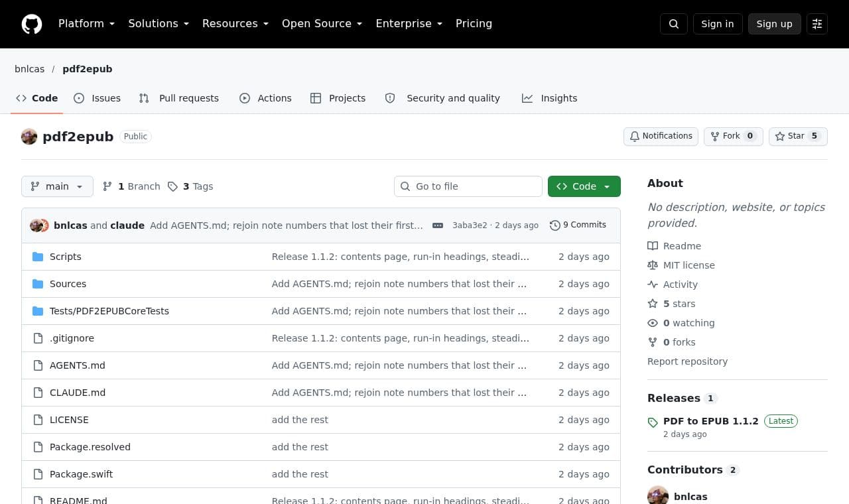Go to the Insights tab

click(x=549, y=98)
